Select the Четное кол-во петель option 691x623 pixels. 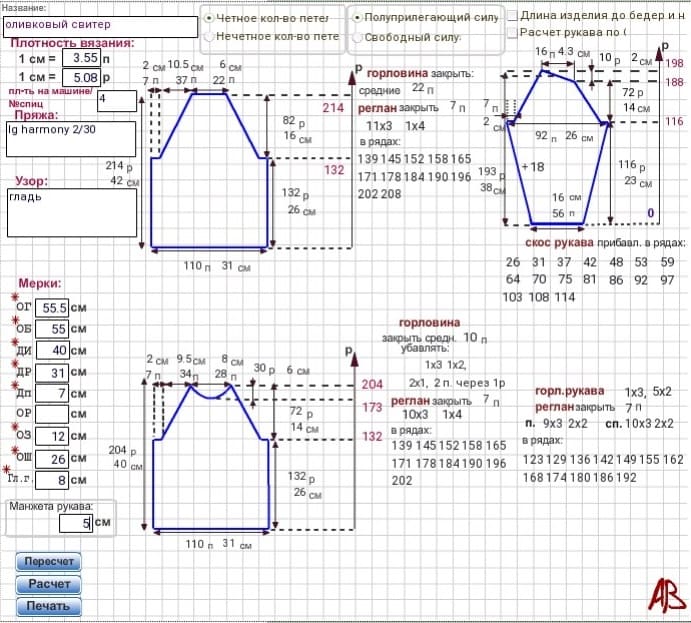pyautogui.click(x=209, y=17)
